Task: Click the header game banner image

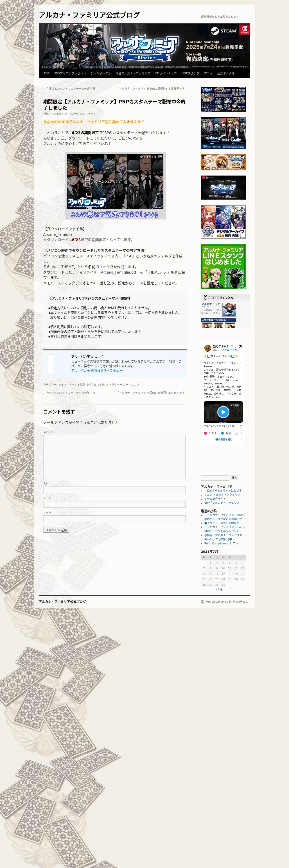Action: (x=144, y=46)
